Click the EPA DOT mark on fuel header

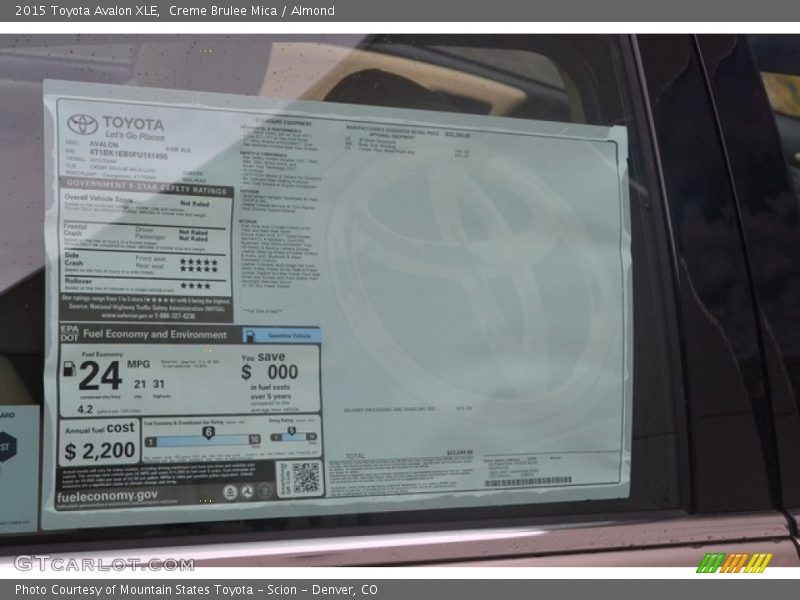(x=69, y=333)
